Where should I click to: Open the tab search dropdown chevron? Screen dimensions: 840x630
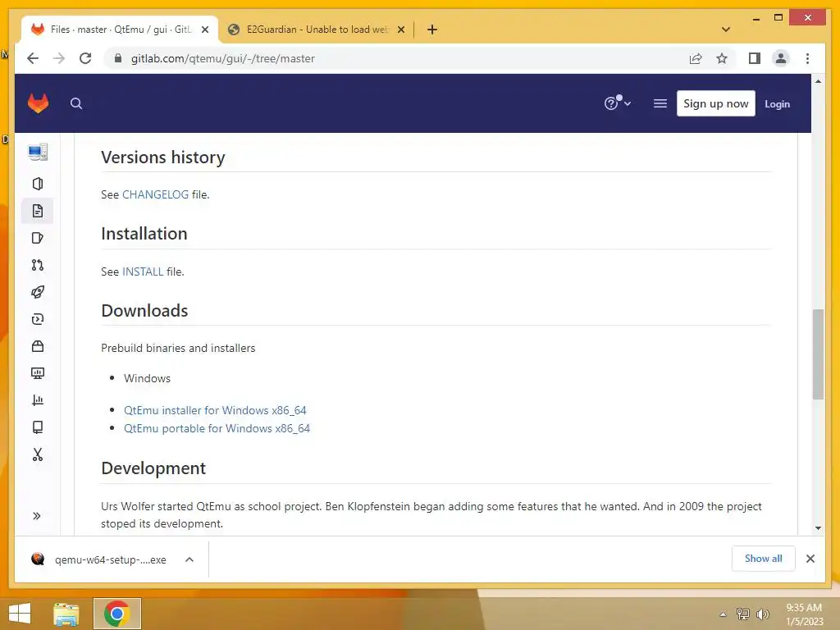click(726, 30)
